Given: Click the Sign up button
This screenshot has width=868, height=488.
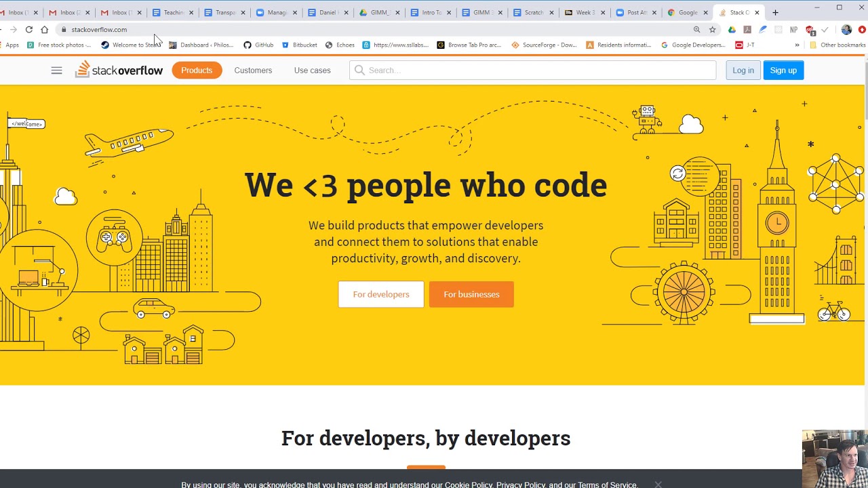Looking at the screenshot, I should pyautogui.click(x=783, y=70).
